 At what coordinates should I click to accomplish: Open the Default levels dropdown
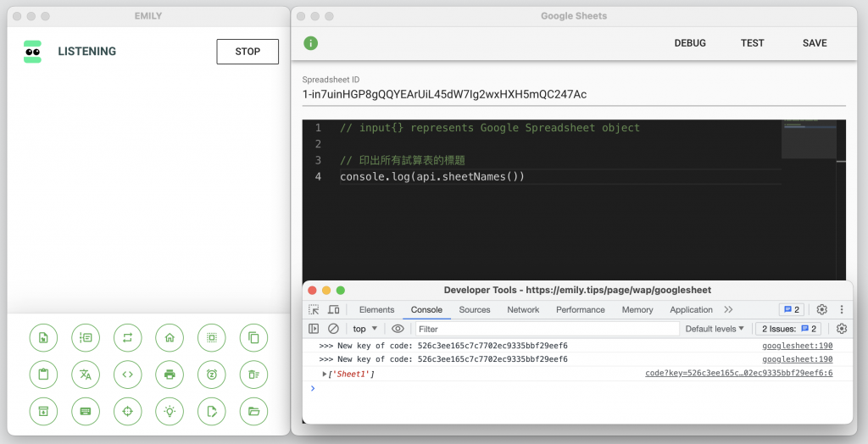click(715, 328)
